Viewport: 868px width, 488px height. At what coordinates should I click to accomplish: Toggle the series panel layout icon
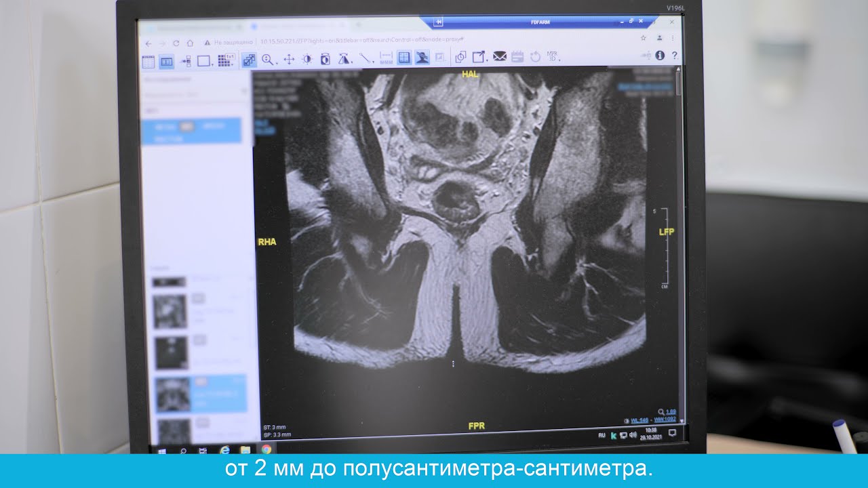167,62
